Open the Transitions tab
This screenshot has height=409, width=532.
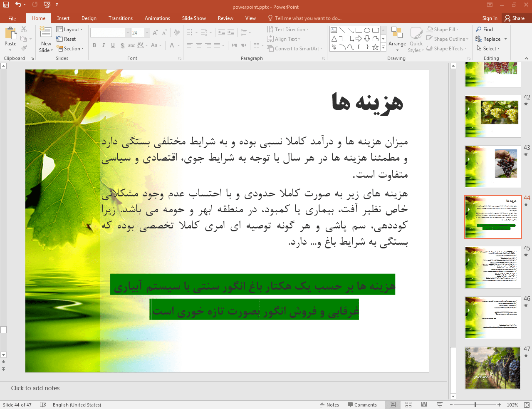pos(121,18)
